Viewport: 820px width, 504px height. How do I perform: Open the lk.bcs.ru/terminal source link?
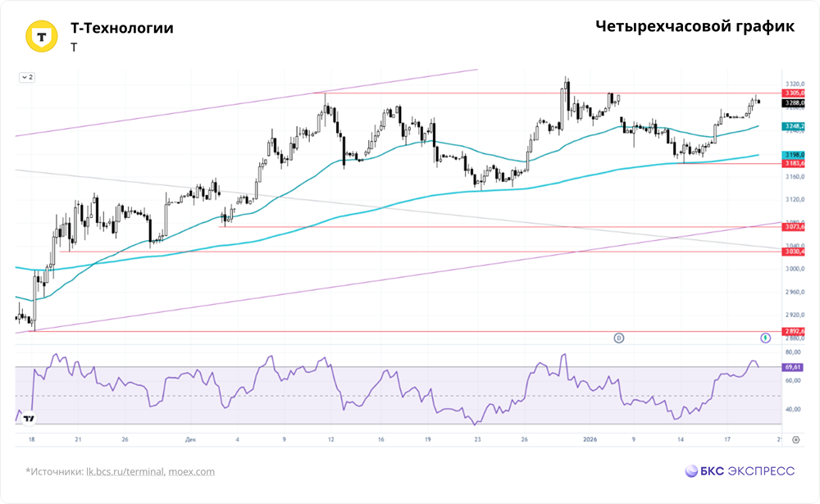(x=125, y=471)
